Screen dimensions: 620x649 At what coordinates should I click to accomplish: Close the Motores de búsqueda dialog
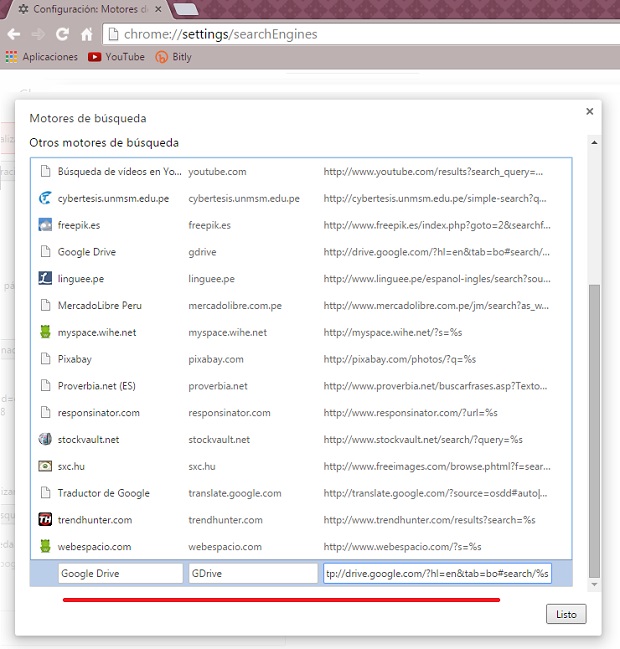(589, 111)
